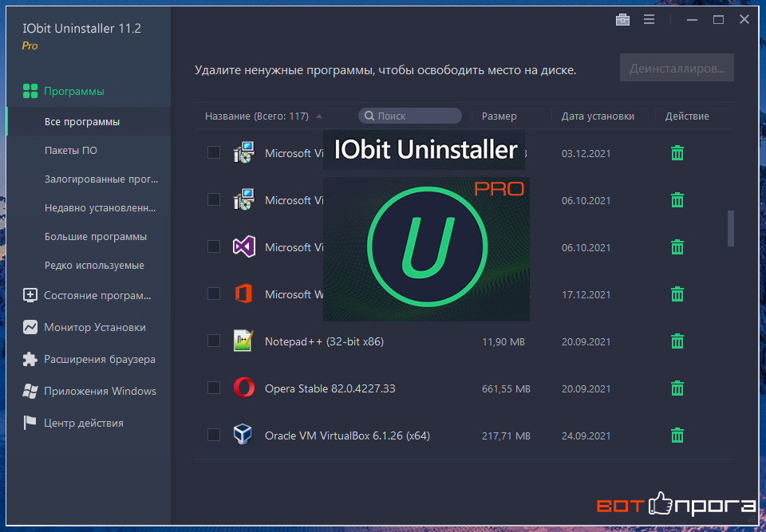The image size is (766, 532).
Task: Click trash icon in the Visual Studio logo row
Action: [677, 247]
